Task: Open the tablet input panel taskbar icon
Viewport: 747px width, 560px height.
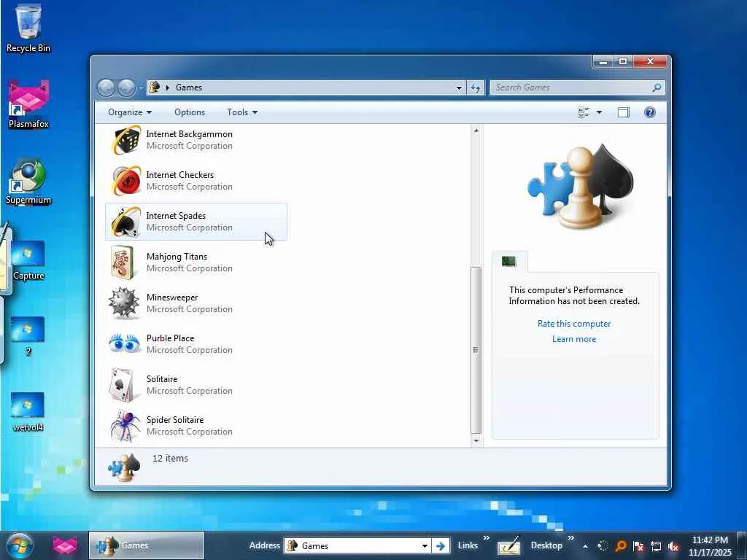Action: point(508,546)
